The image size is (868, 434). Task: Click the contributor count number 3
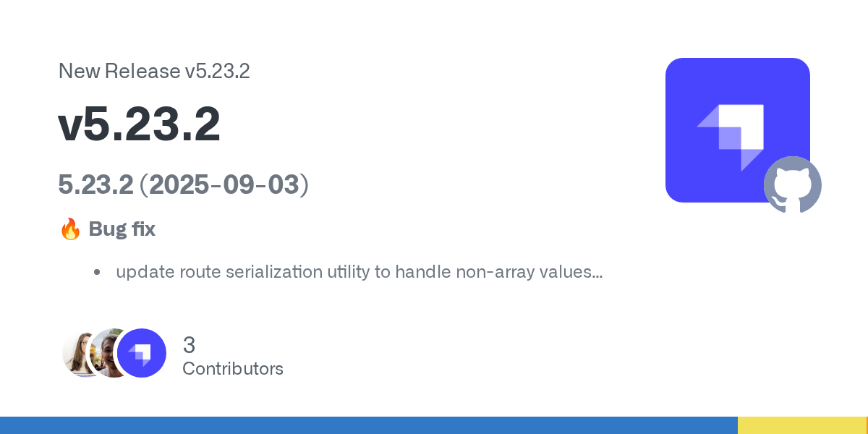[x=190, y=344]
